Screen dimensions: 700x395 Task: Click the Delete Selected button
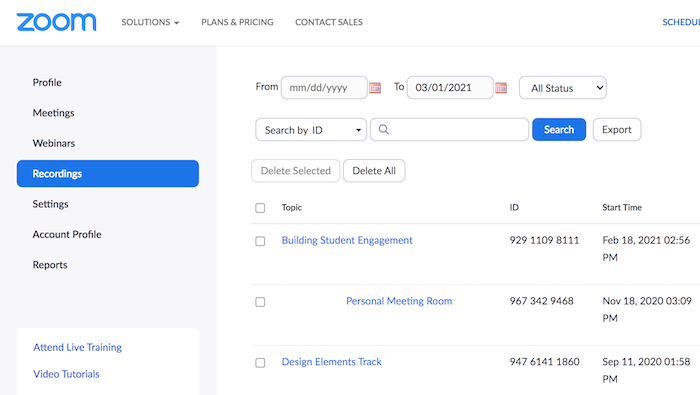pyautogui.click(x=296, y=171)
